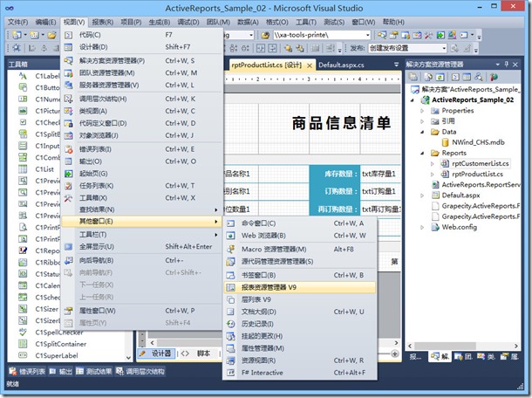Switch to the Default.aspx.cs tab
Image resolution: width=532 pixels, height=398 pixels.
pyautogui.click(x=341, y=65)
